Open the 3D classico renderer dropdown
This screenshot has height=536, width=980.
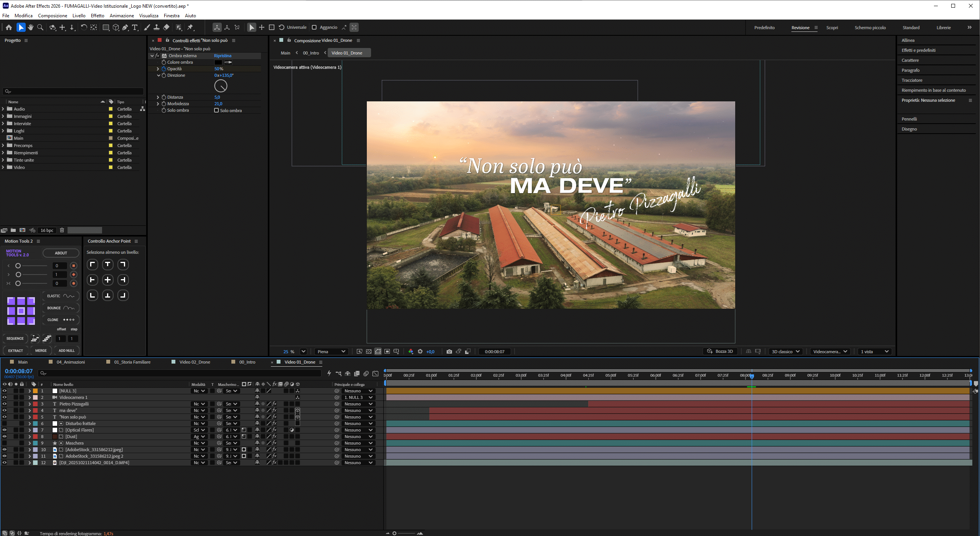click(x=785, y=351)
